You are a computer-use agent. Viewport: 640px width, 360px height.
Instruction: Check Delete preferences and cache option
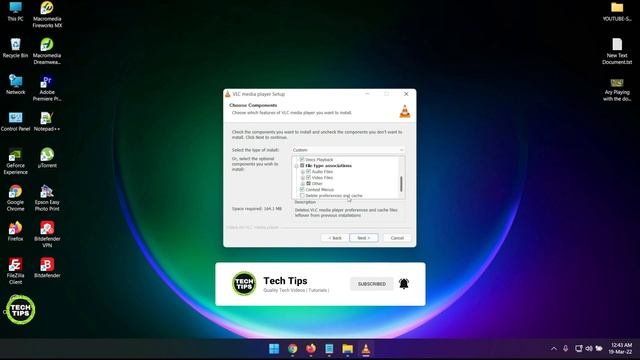[302, 196]
